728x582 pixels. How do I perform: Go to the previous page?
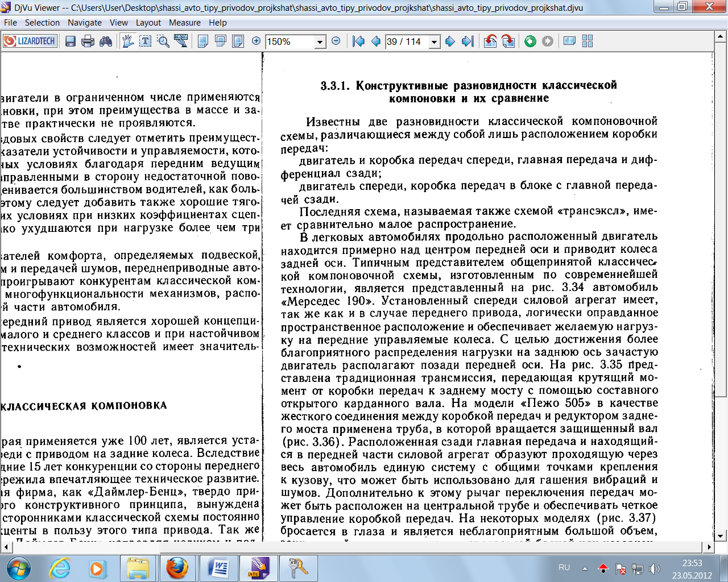(376, 41)
